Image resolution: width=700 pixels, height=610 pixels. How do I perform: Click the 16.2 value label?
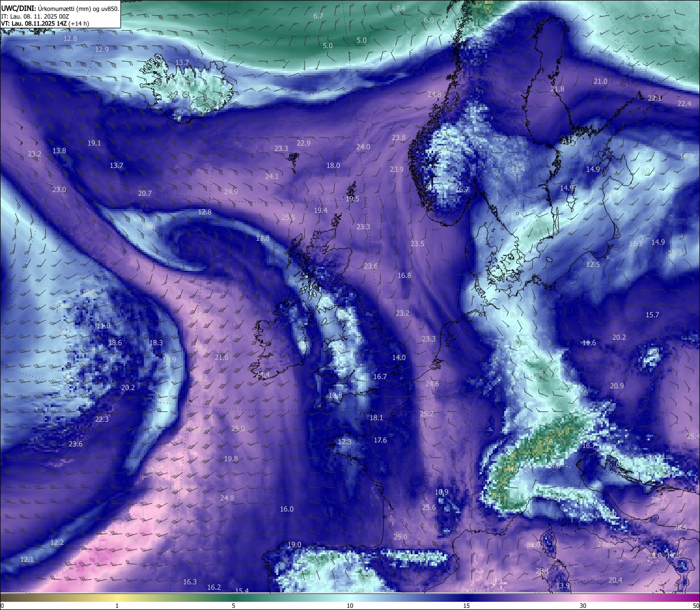(x=214, y=588)
